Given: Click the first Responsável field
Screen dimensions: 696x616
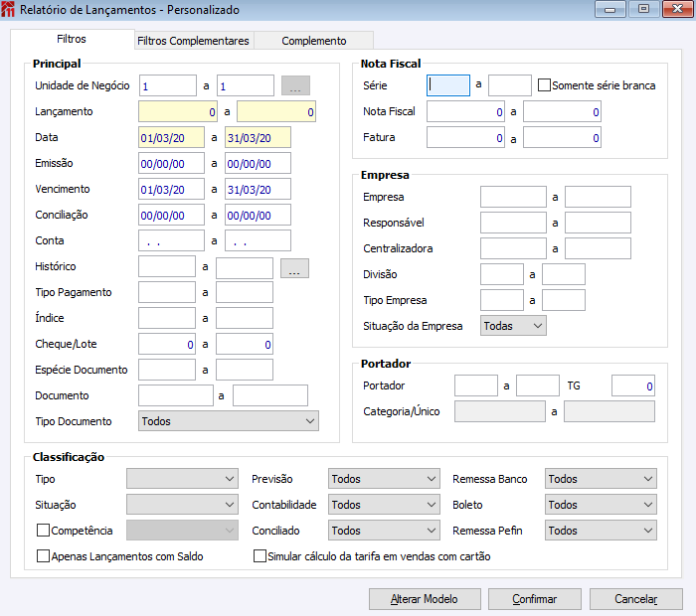Looking at the screenshot, I should [513, 223].
